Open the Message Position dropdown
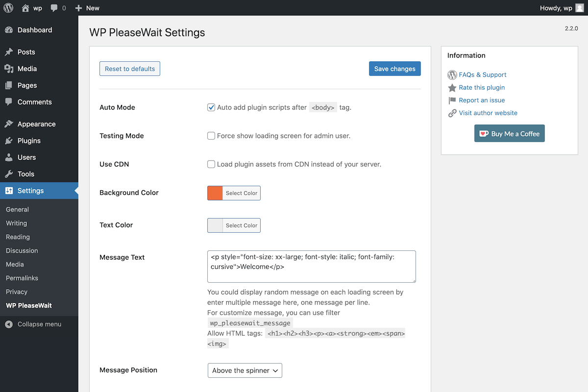Image resolution: width=588 pixels, height=392 pixels. pos(245,370)
